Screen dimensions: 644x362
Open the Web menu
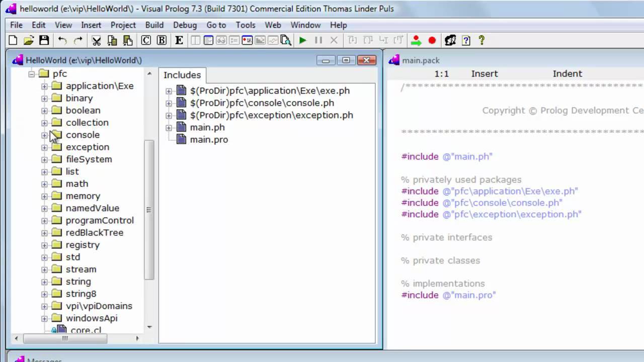[273, 25]
